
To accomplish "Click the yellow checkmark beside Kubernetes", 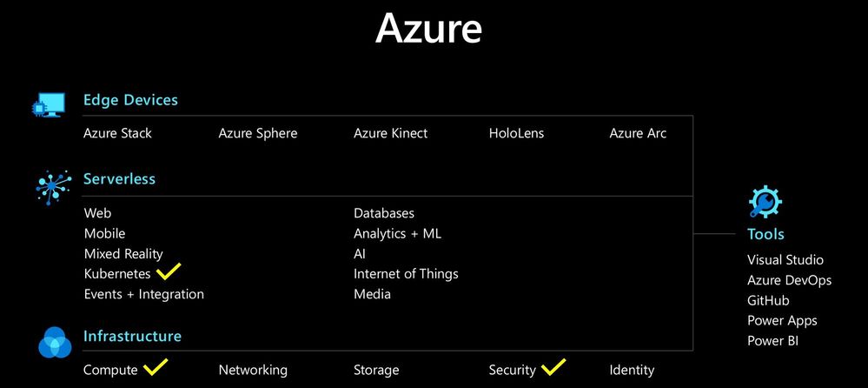I will pyautogui.click(x=168, y=271).
